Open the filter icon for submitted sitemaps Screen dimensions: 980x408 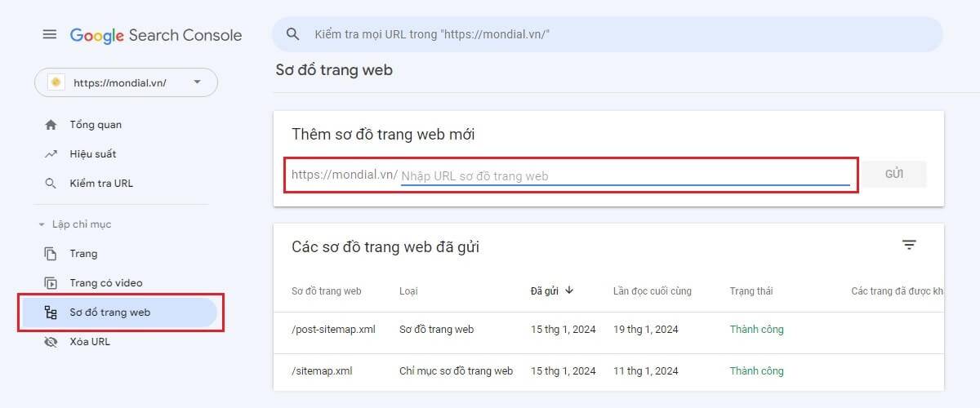pos(909,245)
